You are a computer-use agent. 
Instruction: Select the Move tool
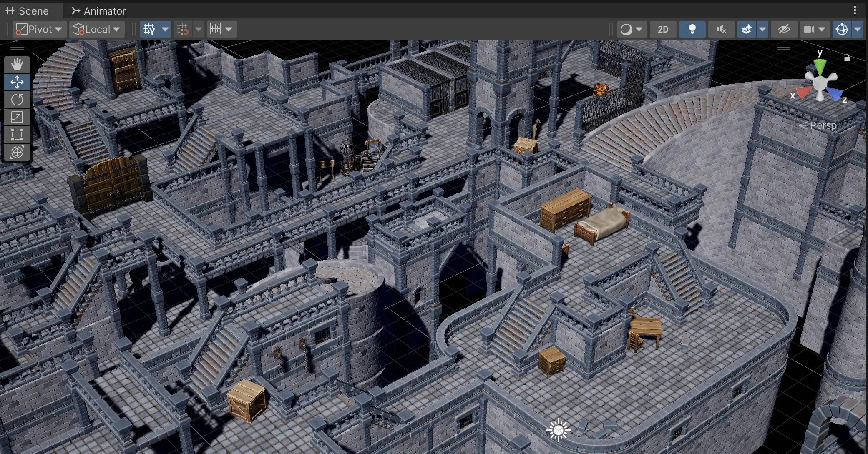pos(17,82)
